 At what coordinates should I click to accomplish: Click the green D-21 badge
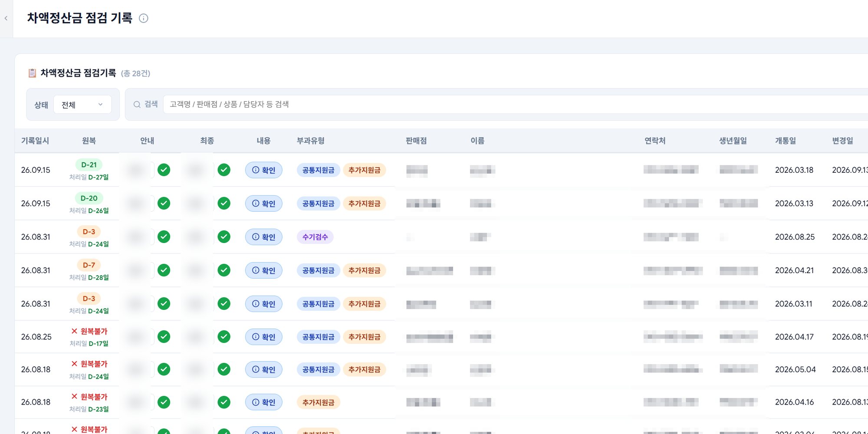(89, 165)
